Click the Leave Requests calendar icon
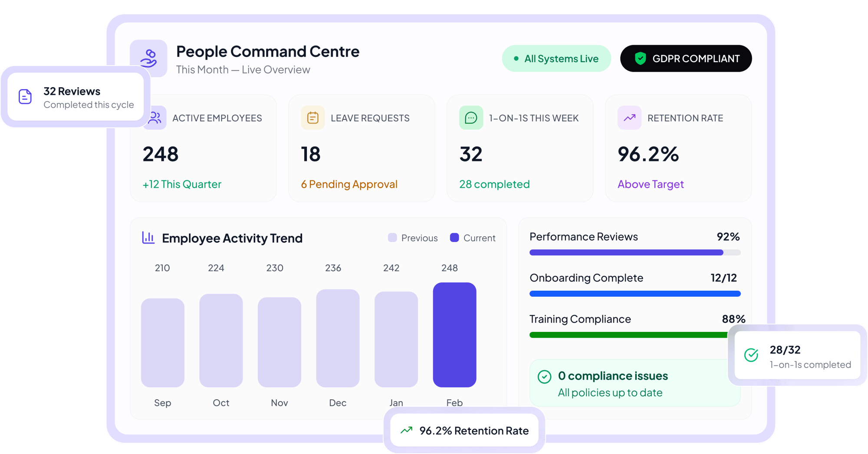 coord(312,118)
